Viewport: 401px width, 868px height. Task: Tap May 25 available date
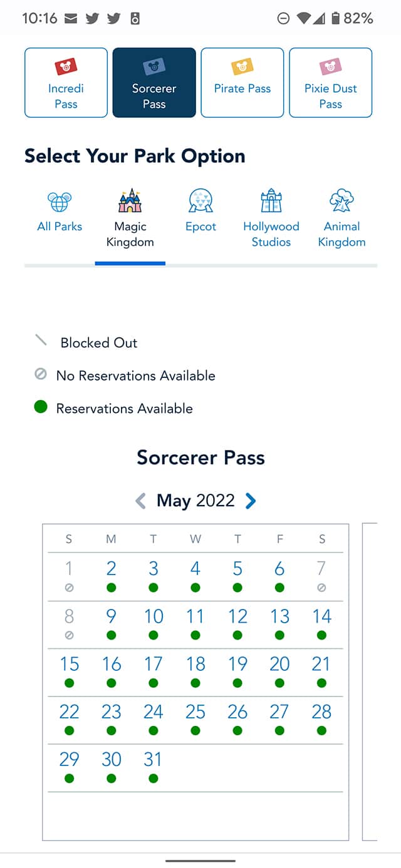[195, 718]
